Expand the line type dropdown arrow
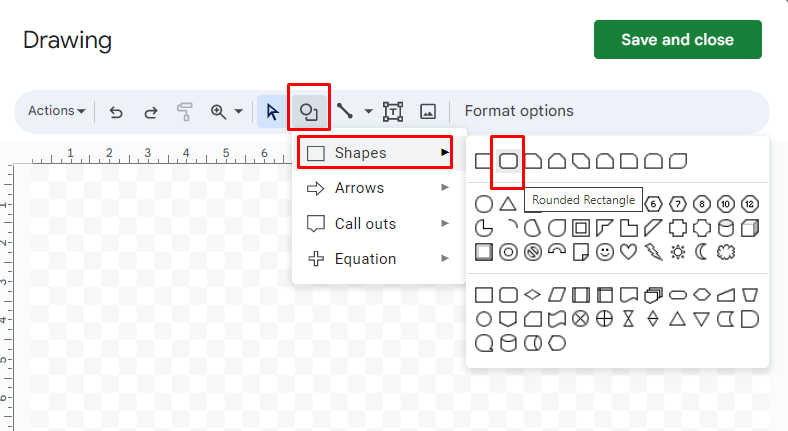This screenshot has width=788, height=431. pos(368,112)
